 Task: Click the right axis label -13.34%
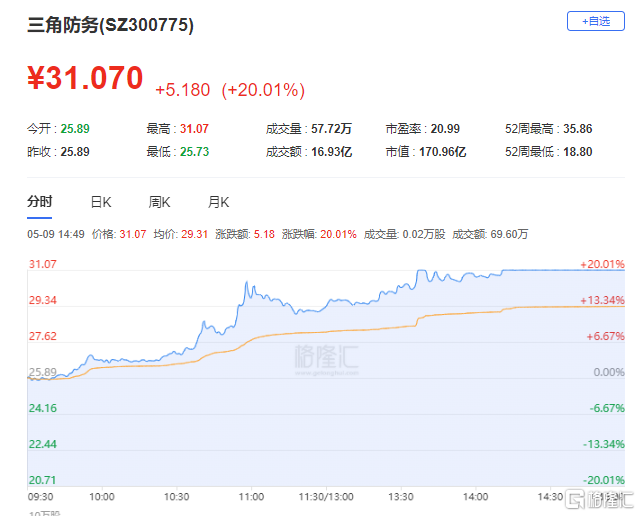(x=604, y=444)
